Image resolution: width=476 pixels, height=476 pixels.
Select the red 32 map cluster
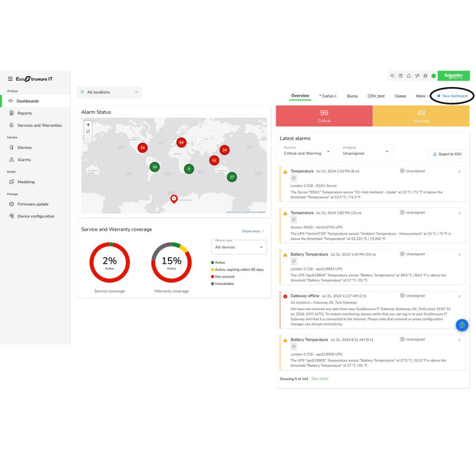click(x=214, y=160)
